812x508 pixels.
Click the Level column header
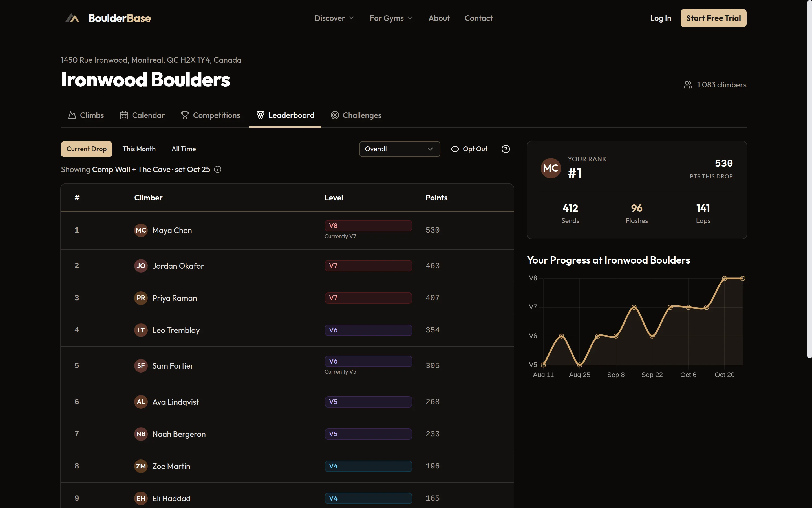(x=334, y=198)
